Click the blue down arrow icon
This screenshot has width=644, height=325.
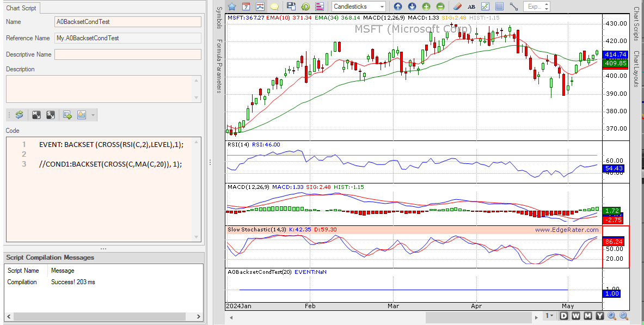pyautogui.click(x=412, y=7)
